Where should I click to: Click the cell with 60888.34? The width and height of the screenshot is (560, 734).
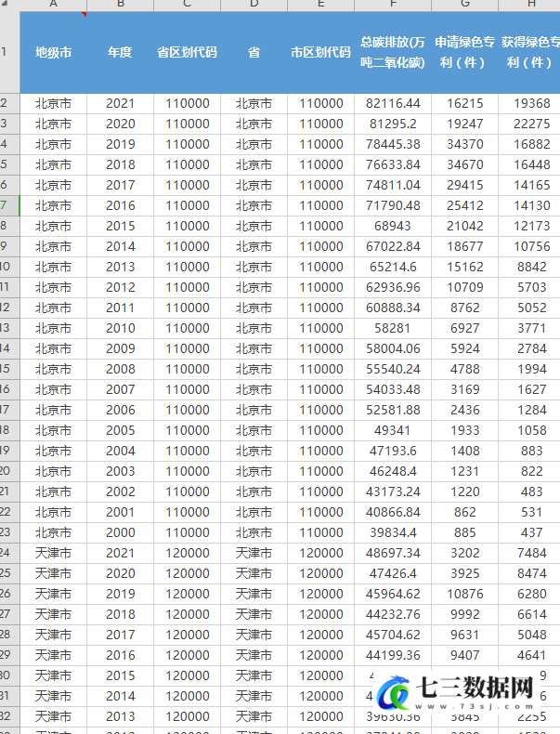(x=393, y=308)
